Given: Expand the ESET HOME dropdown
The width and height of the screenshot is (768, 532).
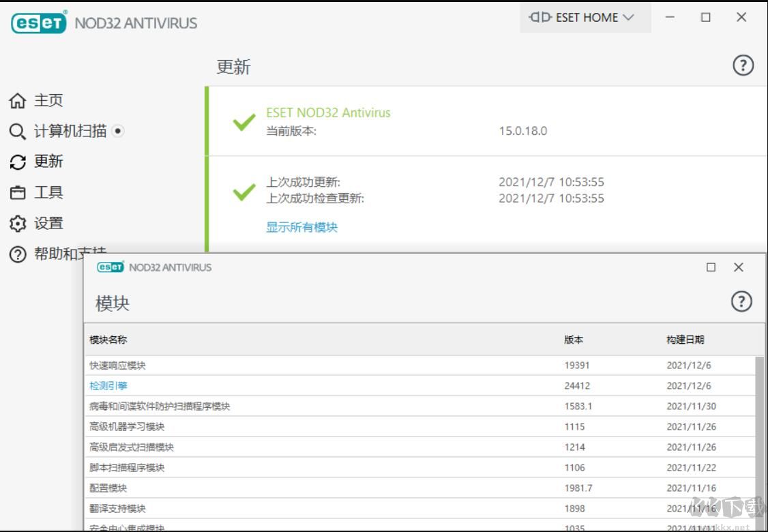Looking at the screenshot, I should coord(585,17).
